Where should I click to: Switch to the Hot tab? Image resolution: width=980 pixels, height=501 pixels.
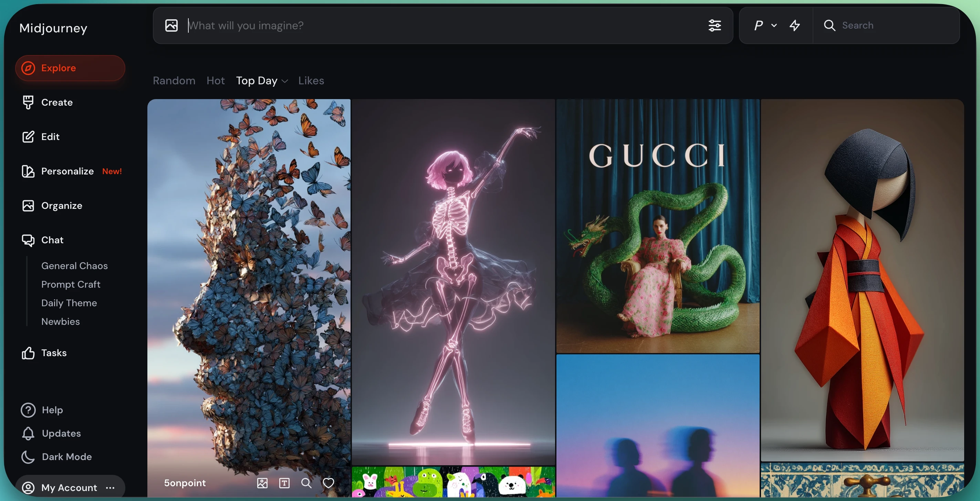point(216,81)
